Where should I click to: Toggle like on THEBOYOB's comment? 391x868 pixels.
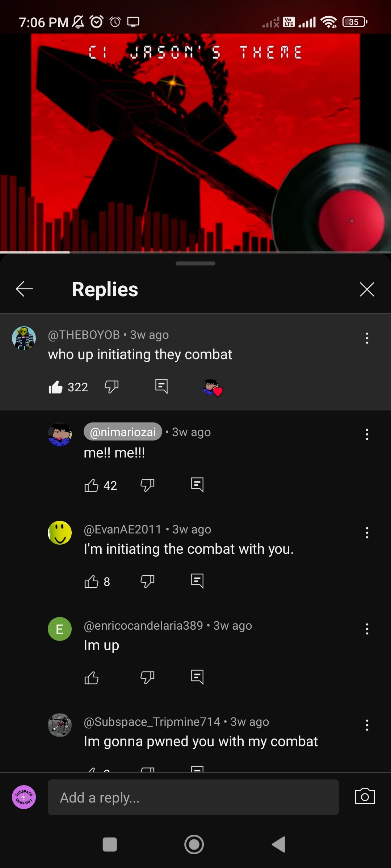[56, 387]
